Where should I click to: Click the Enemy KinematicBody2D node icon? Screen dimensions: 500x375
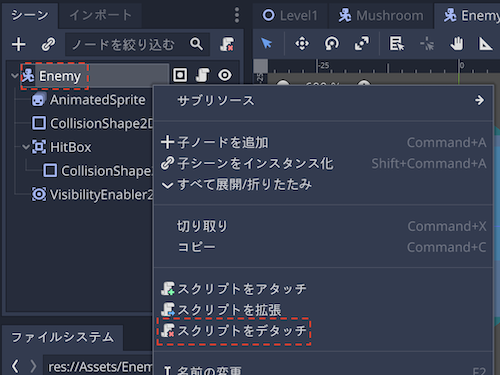pyautogui.click(x=28, y=76)
